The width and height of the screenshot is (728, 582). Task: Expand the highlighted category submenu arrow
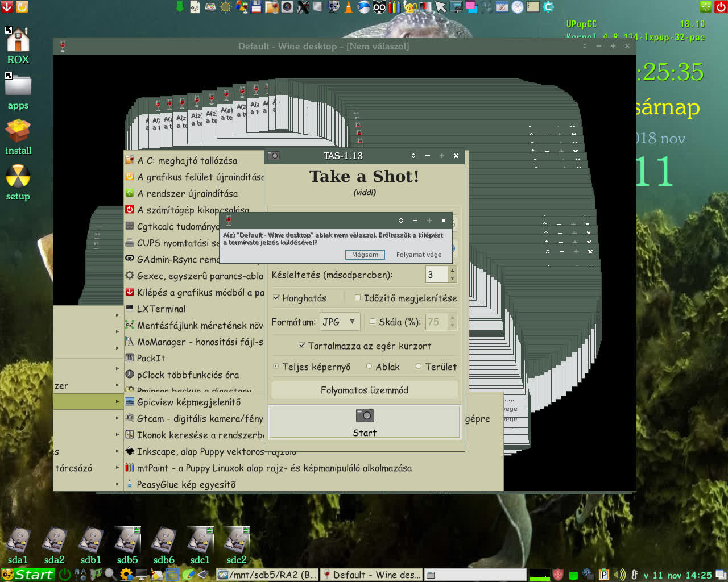[x=118, y=401]
